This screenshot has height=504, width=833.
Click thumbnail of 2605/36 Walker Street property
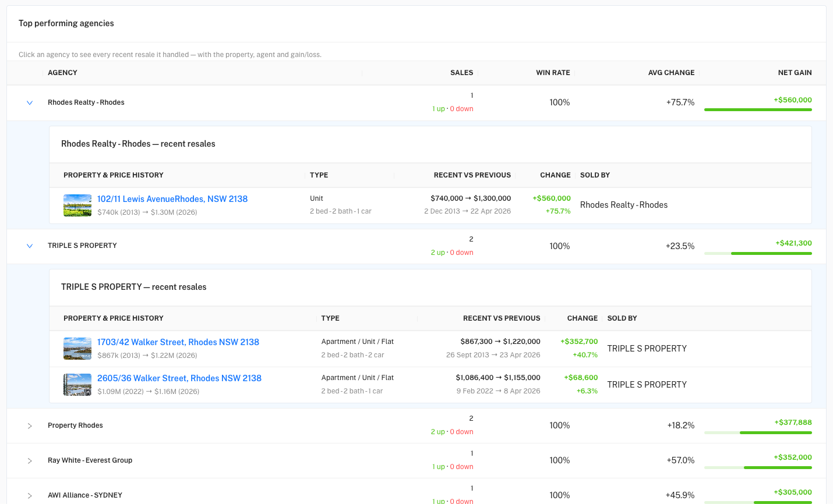[77, 385]
